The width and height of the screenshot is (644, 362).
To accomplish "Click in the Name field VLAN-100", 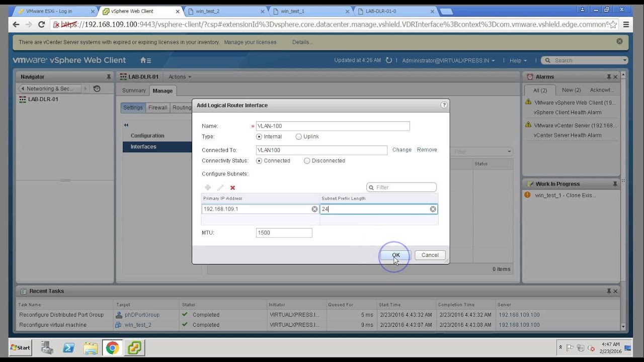I will point(333,126).
